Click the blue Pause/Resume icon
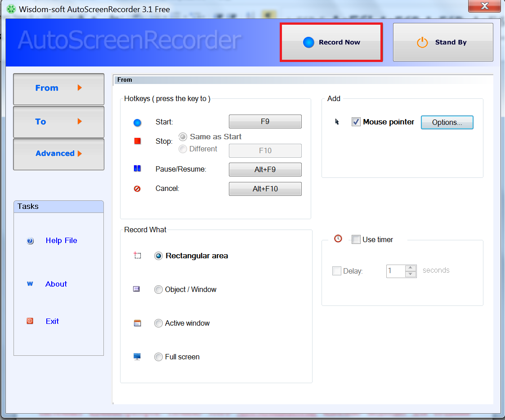 point(137,168)
